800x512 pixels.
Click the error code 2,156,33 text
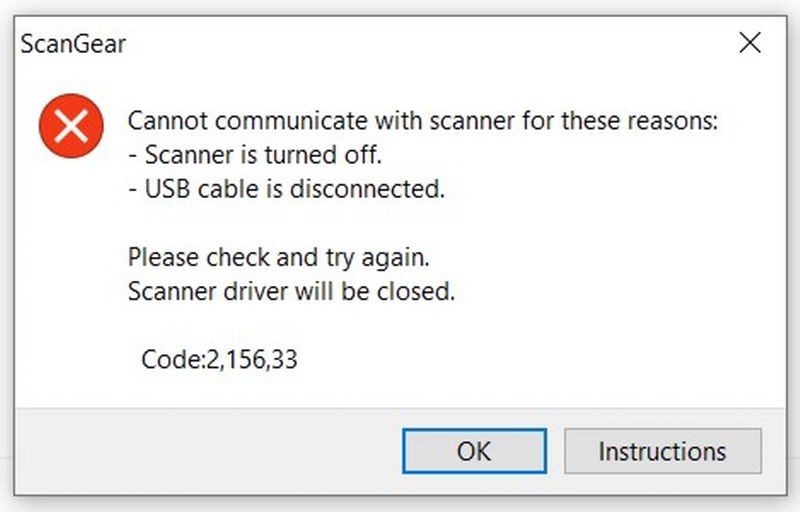(251, 359)
